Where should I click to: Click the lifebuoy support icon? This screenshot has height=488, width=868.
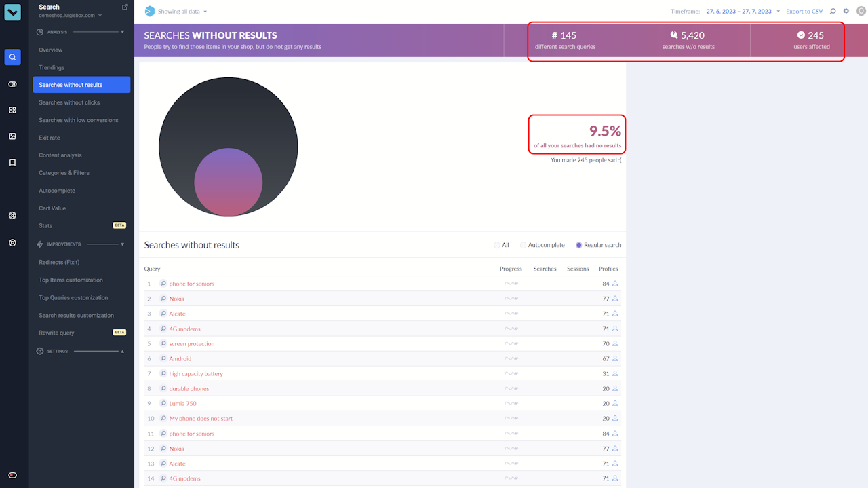pyautogui.click(x=12, y=242)
